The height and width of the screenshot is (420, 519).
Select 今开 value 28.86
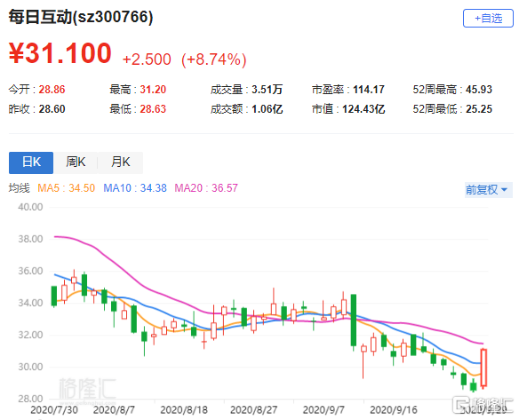click(x=52, y=90)
